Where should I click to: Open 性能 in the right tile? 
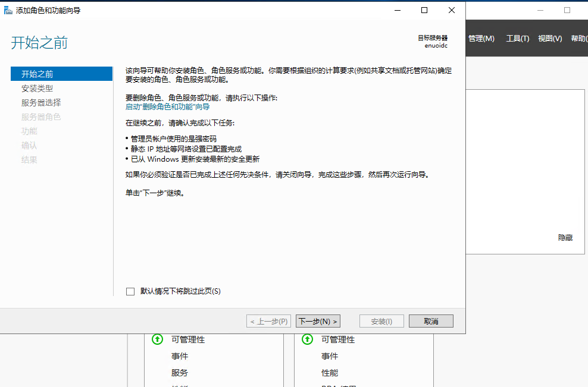[x=330, y=373]
